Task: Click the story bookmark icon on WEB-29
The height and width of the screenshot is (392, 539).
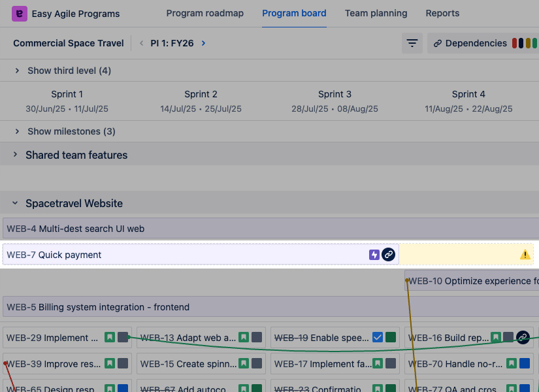Action: pos(110,338)
